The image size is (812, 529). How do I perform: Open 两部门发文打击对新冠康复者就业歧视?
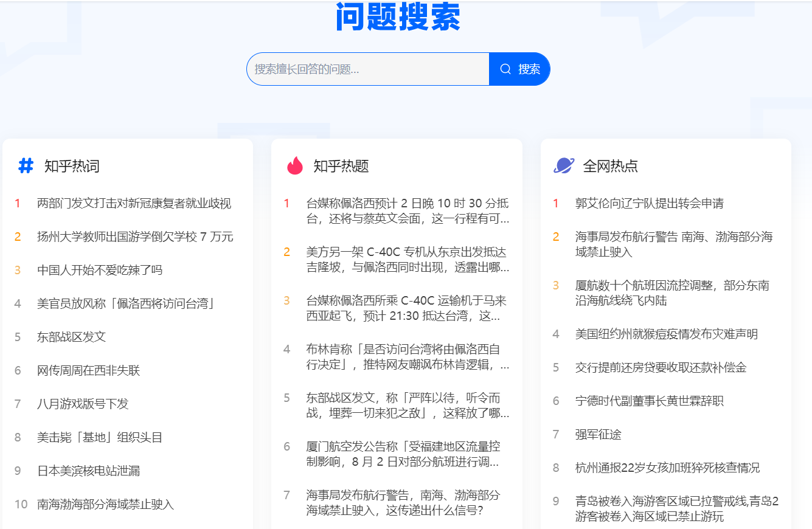pos(134,204)
